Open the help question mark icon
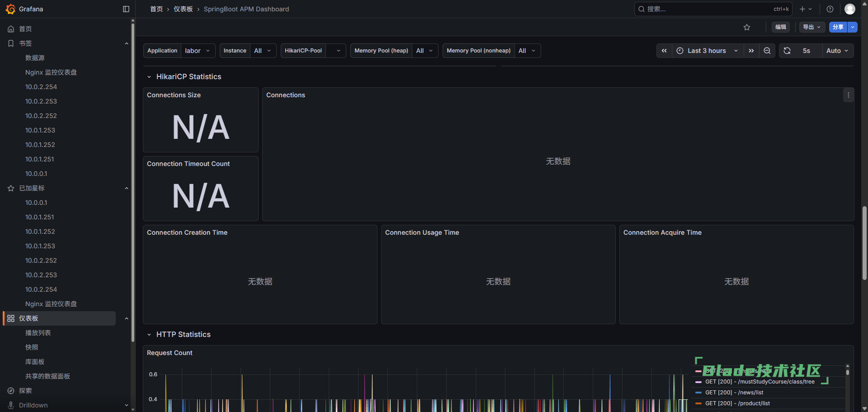The height and width of the screenshot is (412, 868). coord(830,9)
